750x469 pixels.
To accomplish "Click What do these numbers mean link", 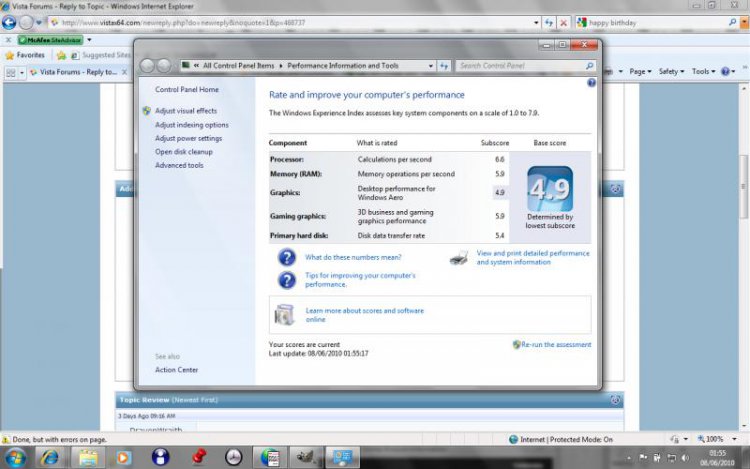I will pos(353,257).
